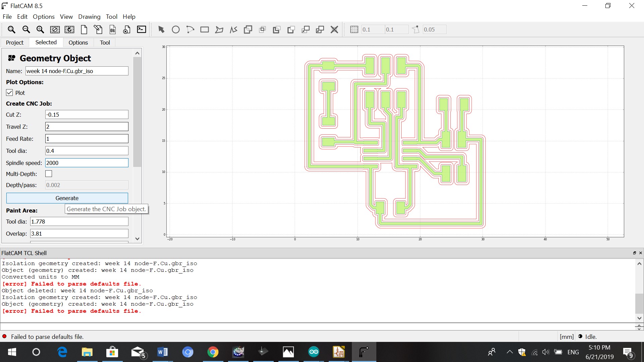644x362 pixels.
Task: Click the delete shape X icon
Action: [x=334, y=29]
